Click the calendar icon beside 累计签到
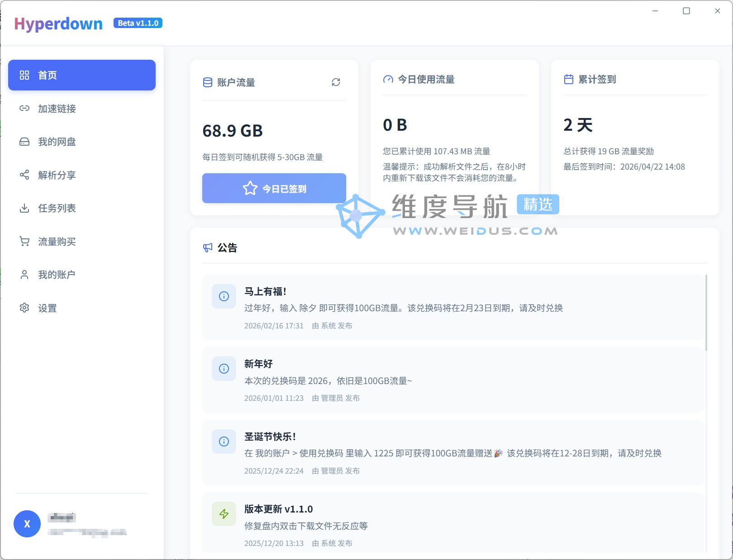733x560 pixels. [x=568, y=79]
